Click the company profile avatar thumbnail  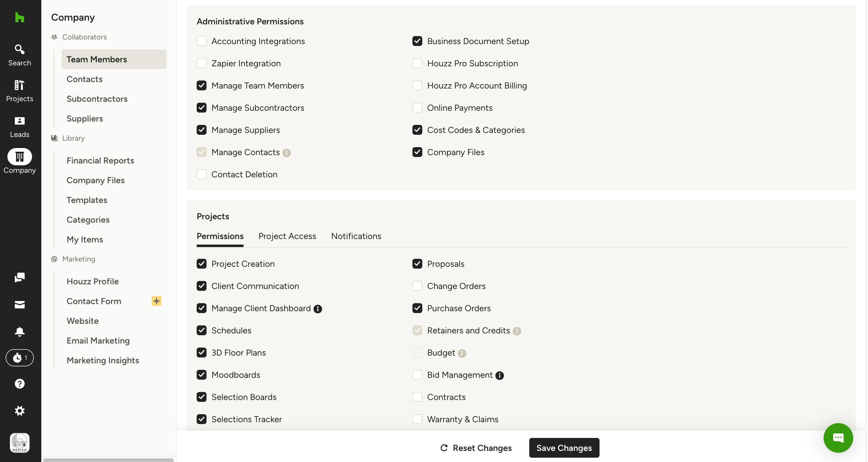pos(19,443)
